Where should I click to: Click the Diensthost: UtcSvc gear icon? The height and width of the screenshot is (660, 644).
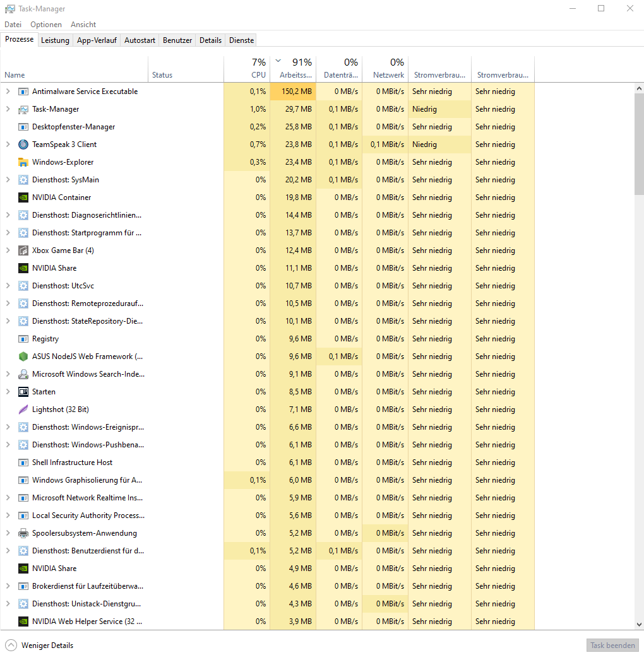(23, 286)
